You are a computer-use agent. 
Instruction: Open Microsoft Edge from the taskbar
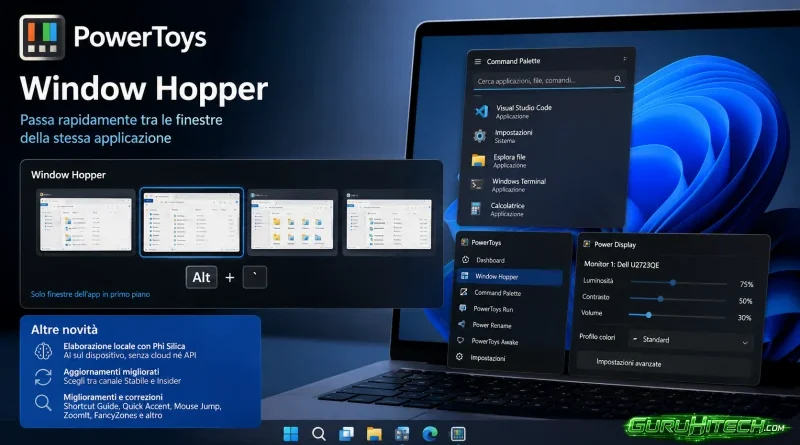pyautogui.click(x=430, y=434)
